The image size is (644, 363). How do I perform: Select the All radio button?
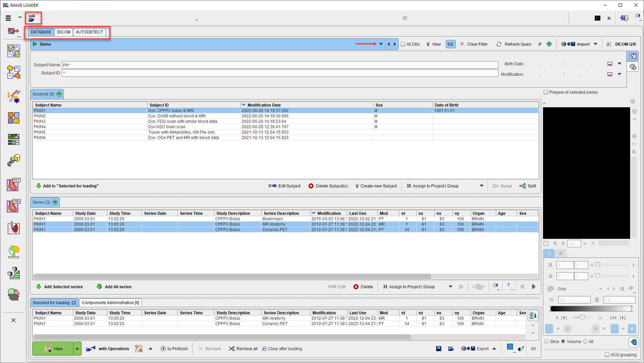pyautogui.click(x=585, y=342)
